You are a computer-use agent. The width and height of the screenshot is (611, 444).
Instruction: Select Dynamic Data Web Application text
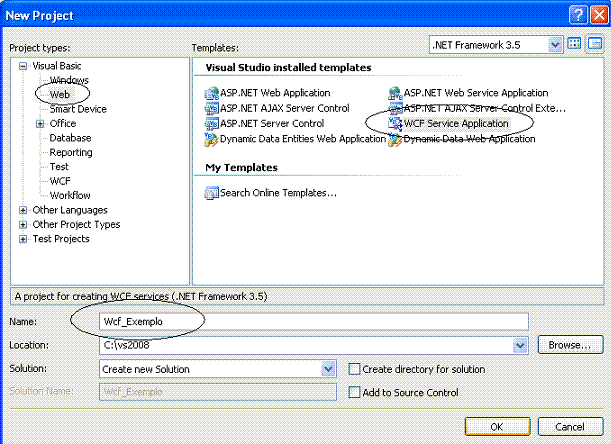(469, 139)
